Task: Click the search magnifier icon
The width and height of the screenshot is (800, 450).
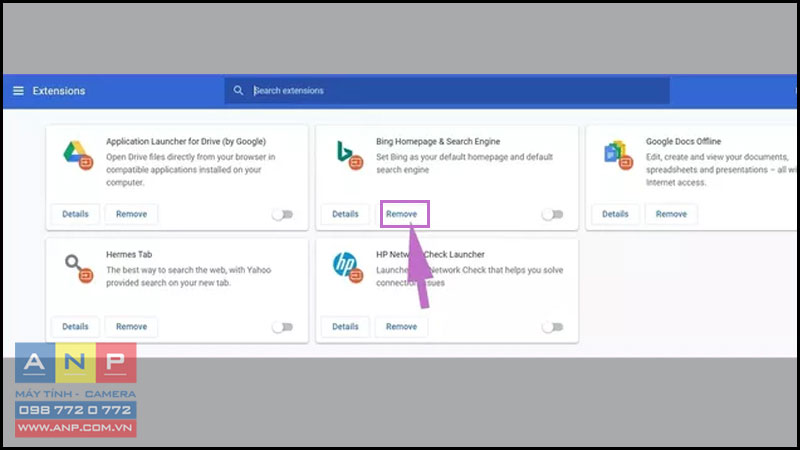Action: [238, 90]
